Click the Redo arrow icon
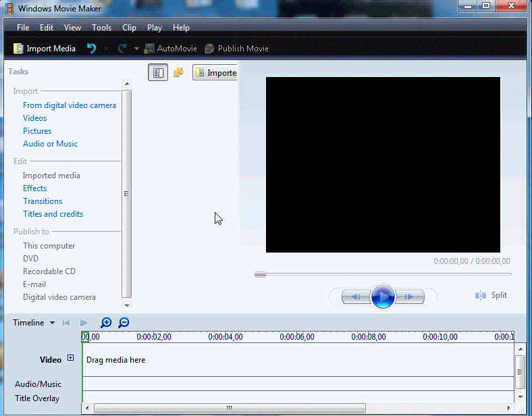532x416 pixels. click(122, 49)
